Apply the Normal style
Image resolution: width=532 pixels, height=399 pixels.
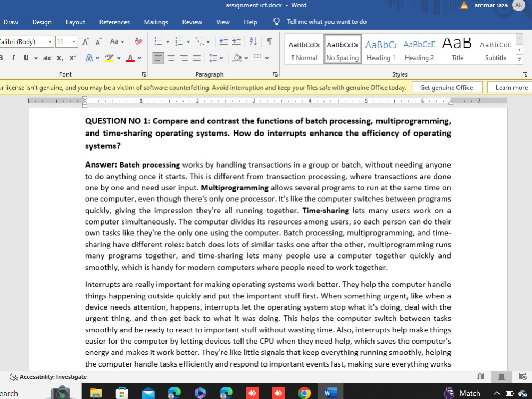coord(304,50)
